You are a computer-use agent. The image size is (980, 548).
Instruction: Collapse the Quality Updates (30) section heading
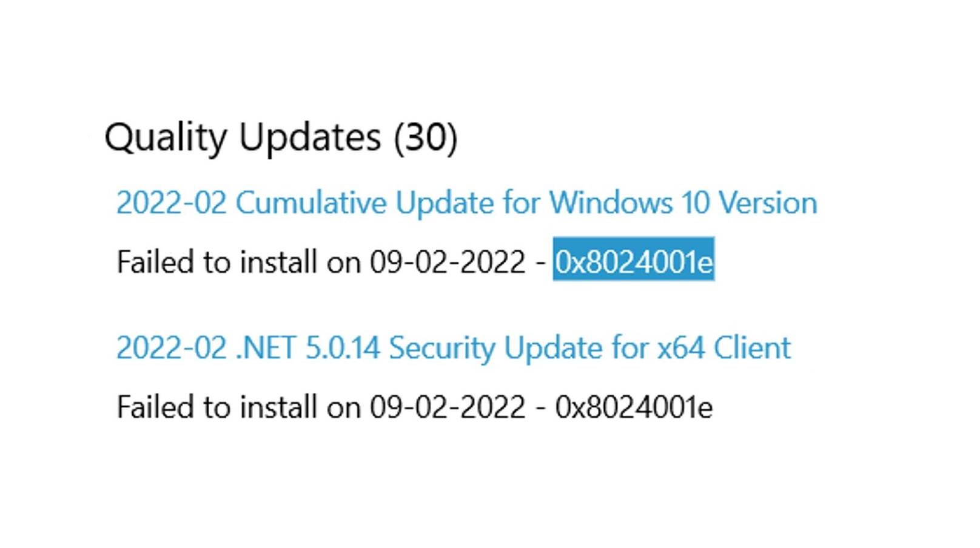tap(280, 137)
